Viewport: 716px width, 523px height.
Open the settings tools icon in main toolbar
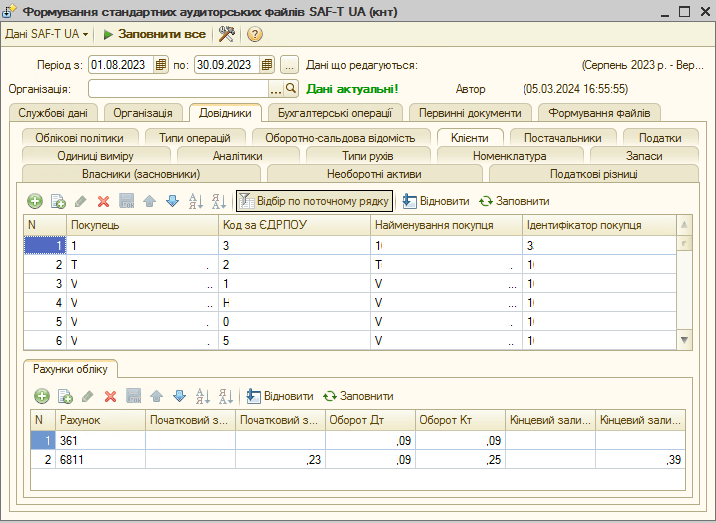point(226,34)
